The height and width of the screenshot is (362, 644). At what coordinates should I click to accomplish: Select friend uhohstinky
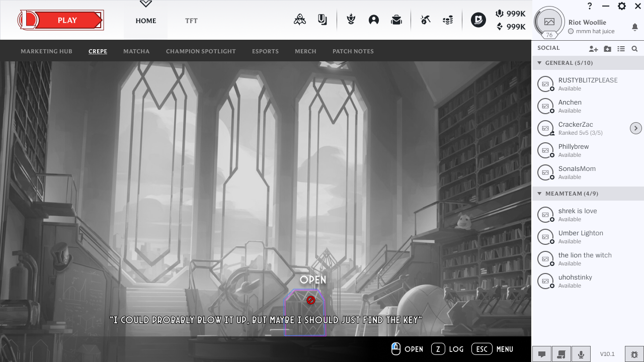[x=588, y=281]
